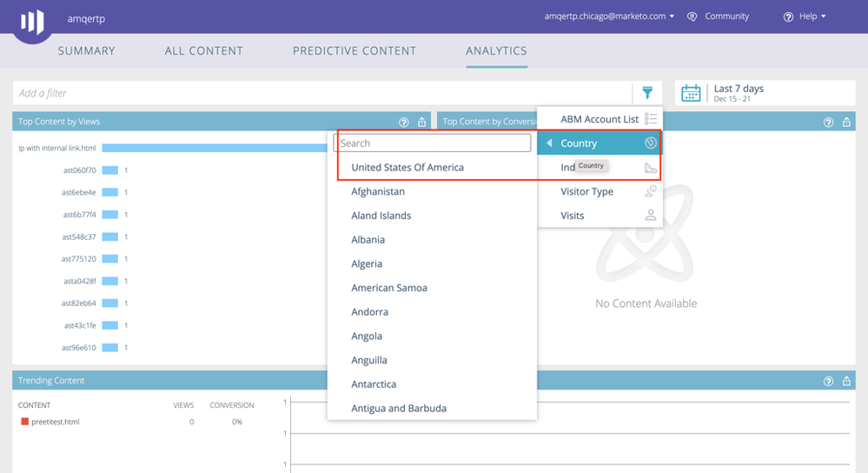Click export icon on Top Content by Views
Image resolution: width=868 pixels, height=473 pixels.
[x=422, y=123]
